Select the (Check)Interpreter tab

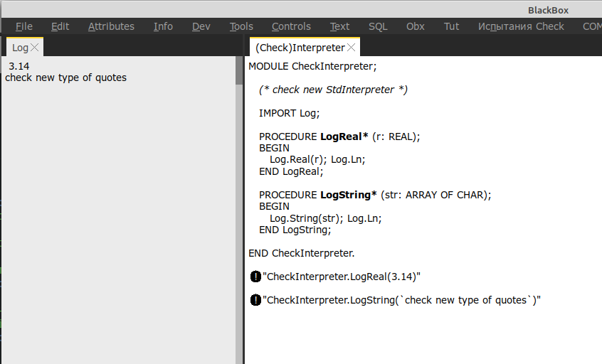300,48
